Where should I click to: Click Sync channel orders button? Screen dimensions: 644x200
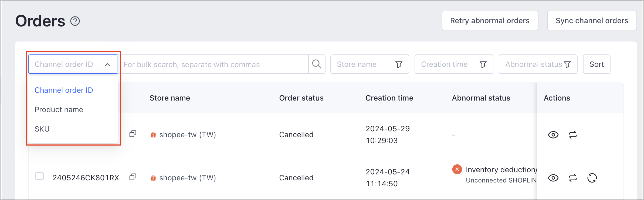coord(592,20)
